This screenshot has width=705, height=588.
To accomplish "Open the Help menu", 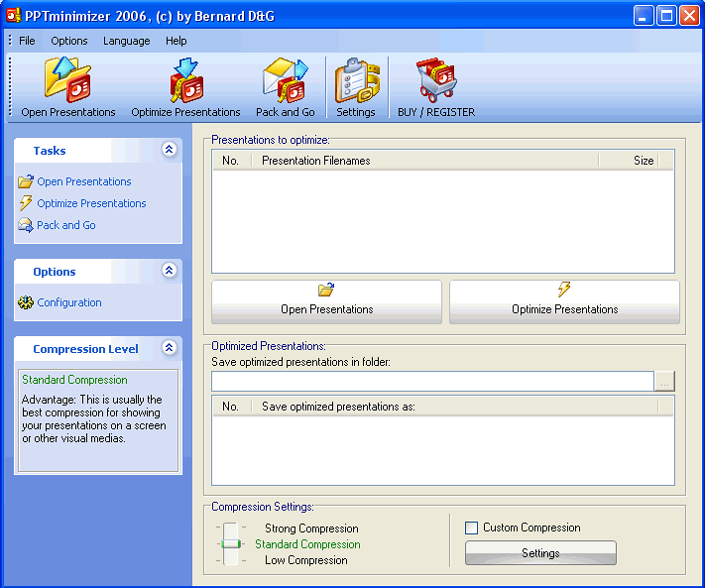I will 176,41.
